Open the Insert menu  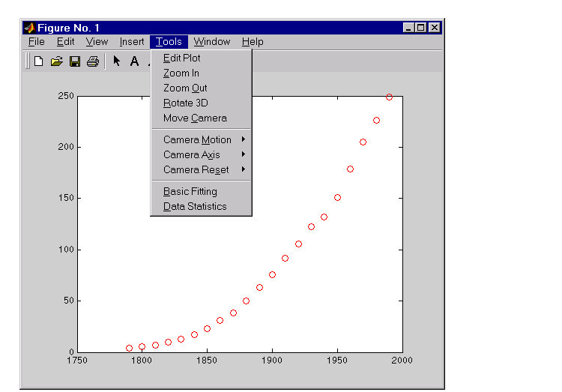click(x=132, y=42)
